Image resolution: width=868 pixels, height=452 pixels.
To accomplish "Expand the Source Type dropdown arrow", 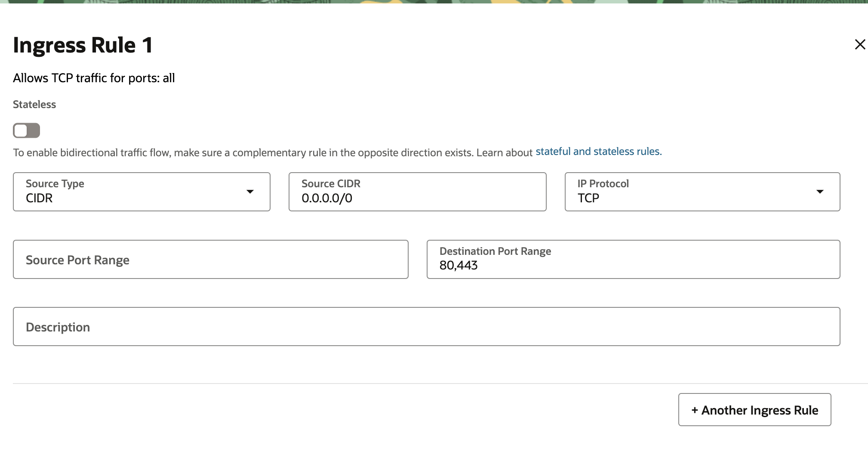I will 249,192.
